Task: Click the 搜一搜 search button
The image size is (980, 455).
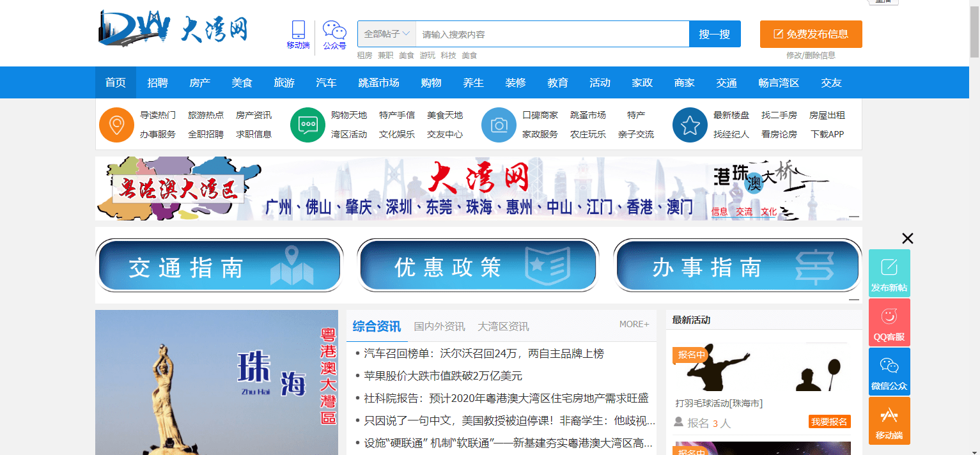Action: [714, 35]
